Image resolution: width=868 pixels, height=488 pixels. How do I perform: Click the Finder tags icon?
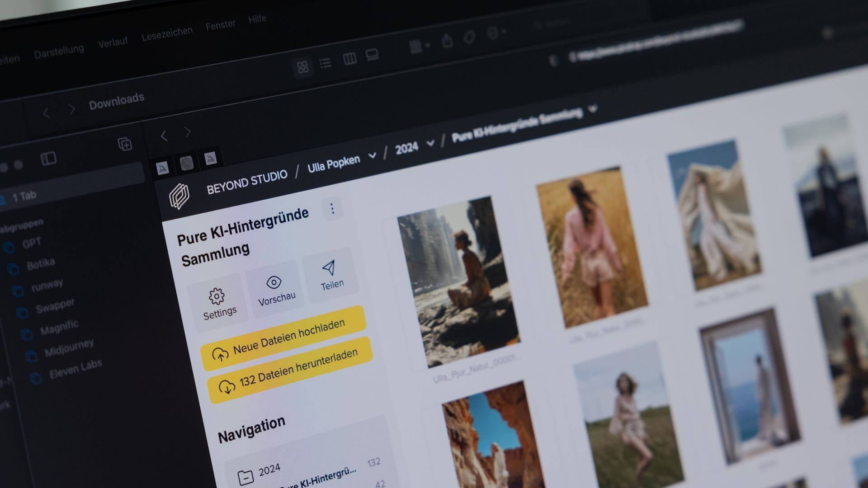click(x=469, y=37)
